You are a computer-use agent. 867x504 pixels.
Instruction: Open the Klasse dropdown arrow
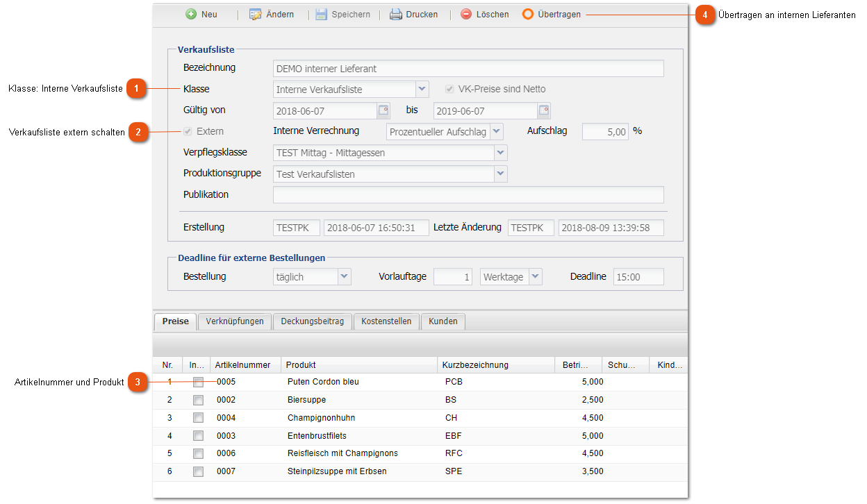(422, 89)
